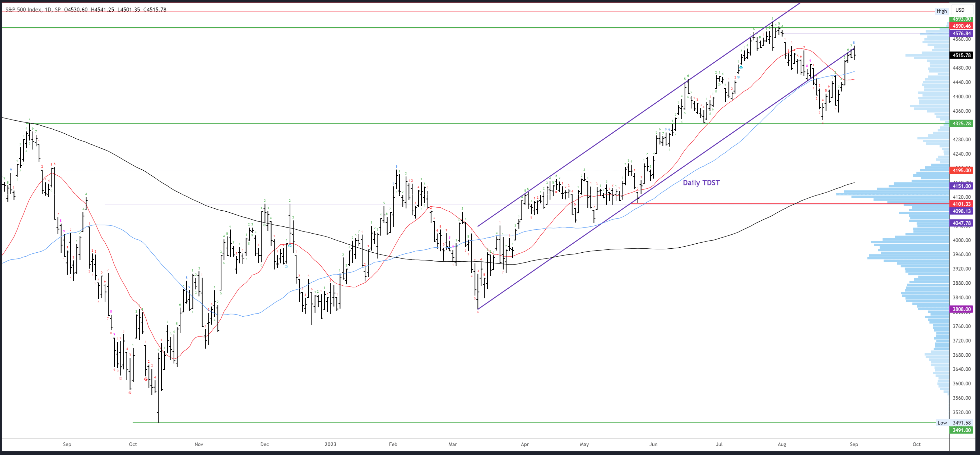Click the purple 4151.00 TDST label
The height and width of the screenshot is (455, 980).
click(x=961, y=186)
